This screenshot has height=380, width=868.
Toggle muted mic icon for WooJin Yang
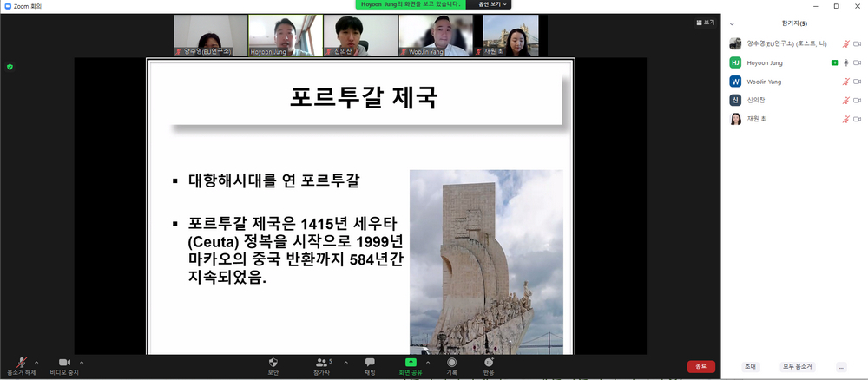pos(845,82)
